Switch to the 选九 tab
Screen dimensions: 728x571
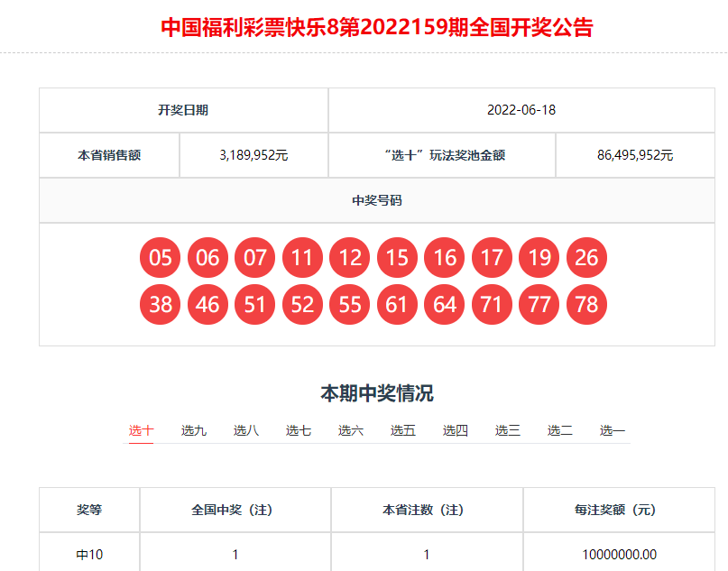(192, 430)
